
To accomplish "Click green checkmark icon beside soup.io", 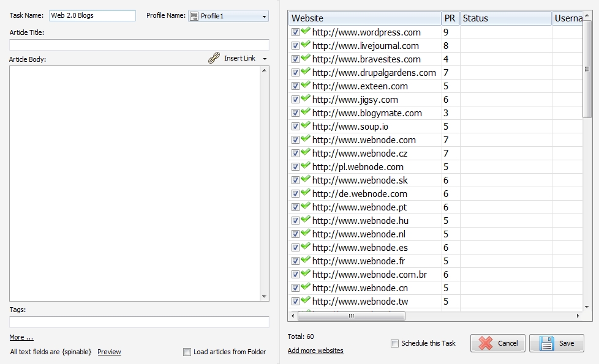I will (x=305, y=125).
